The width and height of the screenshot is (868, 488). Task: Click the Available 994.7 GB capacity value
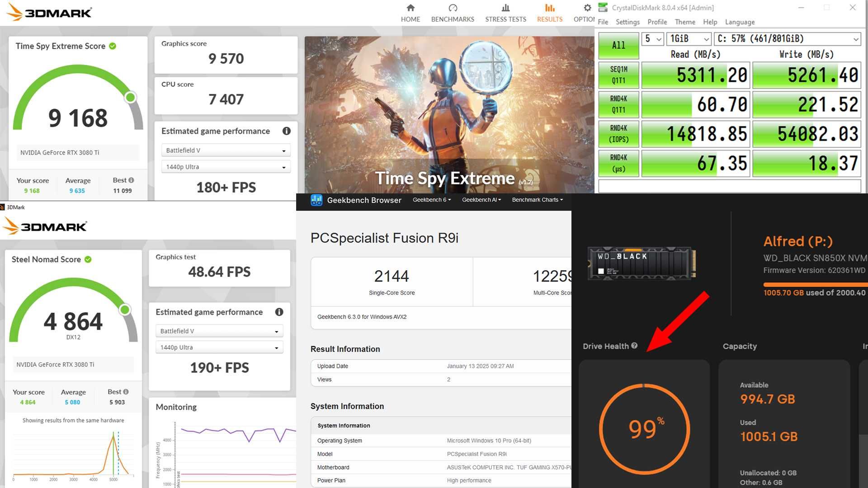coord(767,399)
